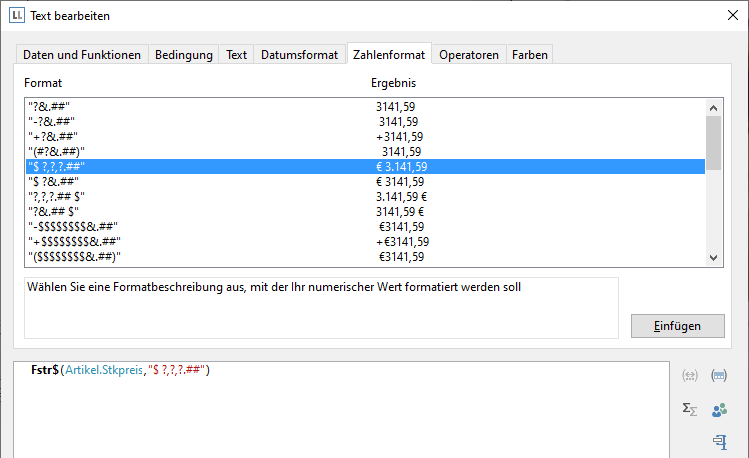Click the blue-green users icon
749x458 pixels.
click(x=718, y=408)
